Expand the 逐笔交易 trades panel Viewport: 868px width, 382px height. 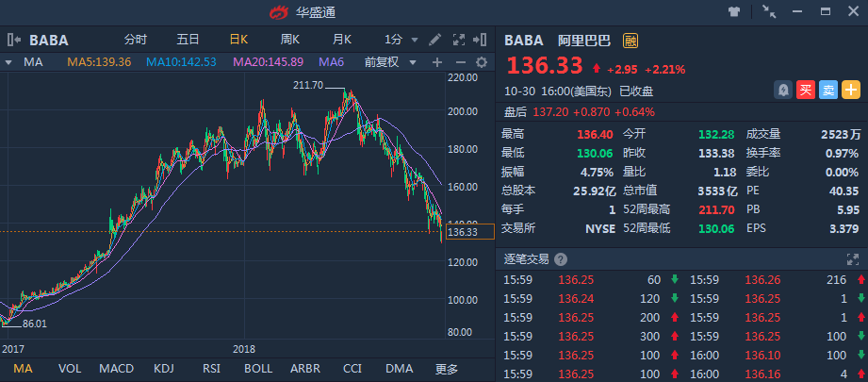click(x=853, y=258)
